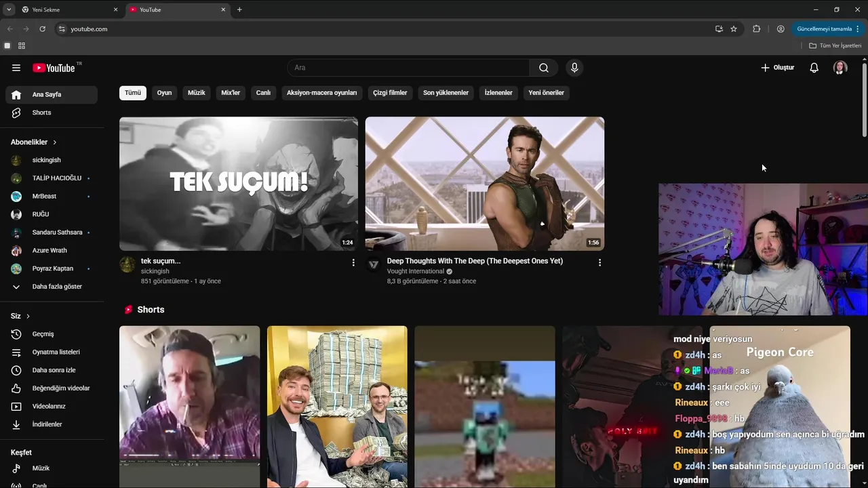Open Sandaru Sathsara subscription channel
Screen dimensions: 868x488
(x=52, y=232)
